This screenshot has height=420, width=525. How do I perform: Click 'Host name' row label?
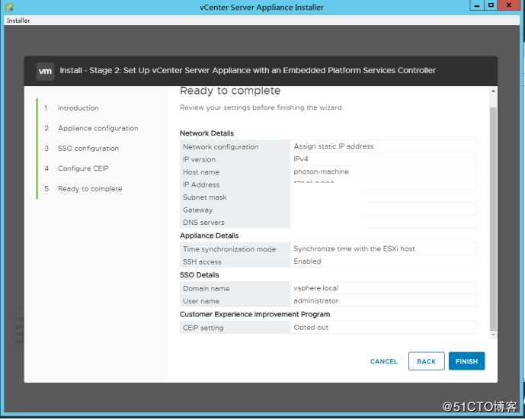coord(201,172)
